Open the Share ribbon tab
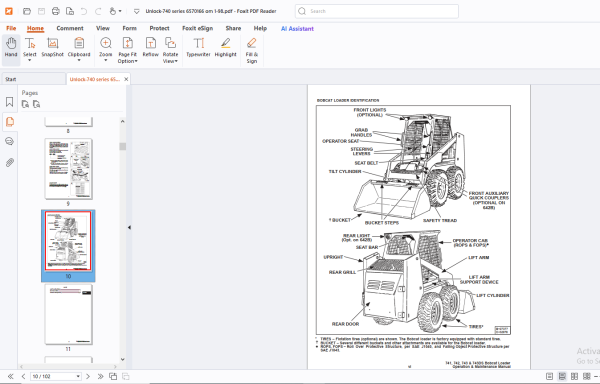 (x=233, y=28)
